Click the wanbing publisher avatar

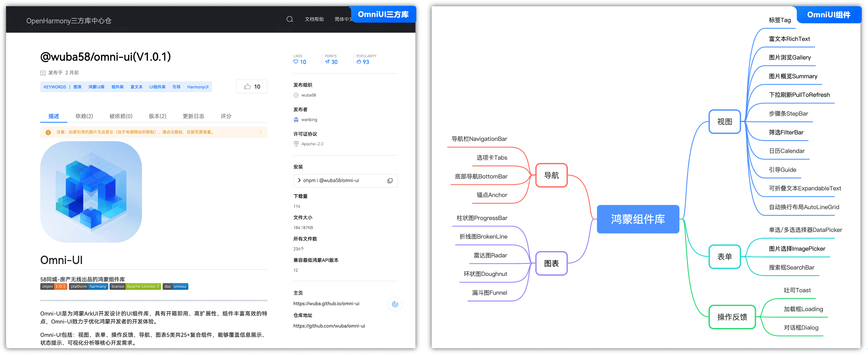coord(296,120)
